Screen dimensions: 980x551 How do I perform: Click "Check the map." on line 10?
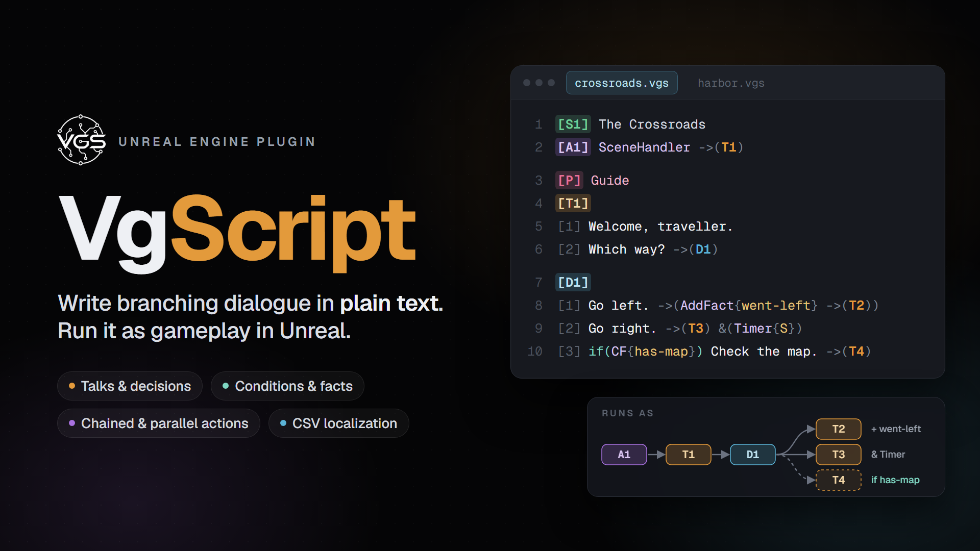coord(764,351)
